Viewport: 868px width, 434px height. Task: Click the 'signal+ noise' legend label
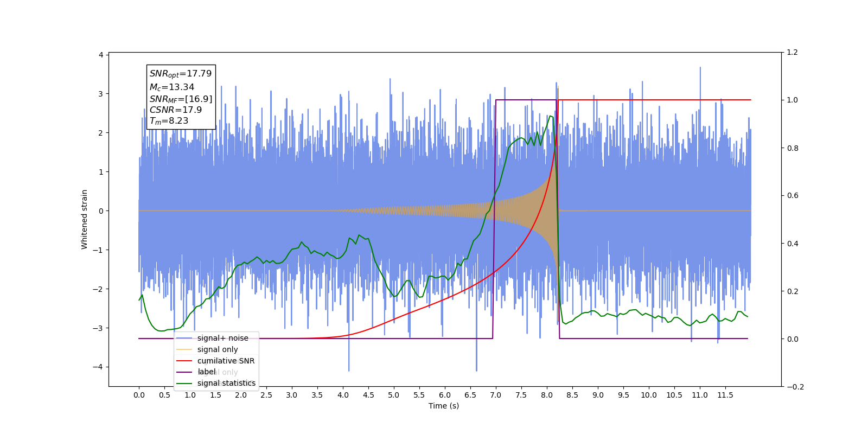pyautogui.click(x=222, y=338)
